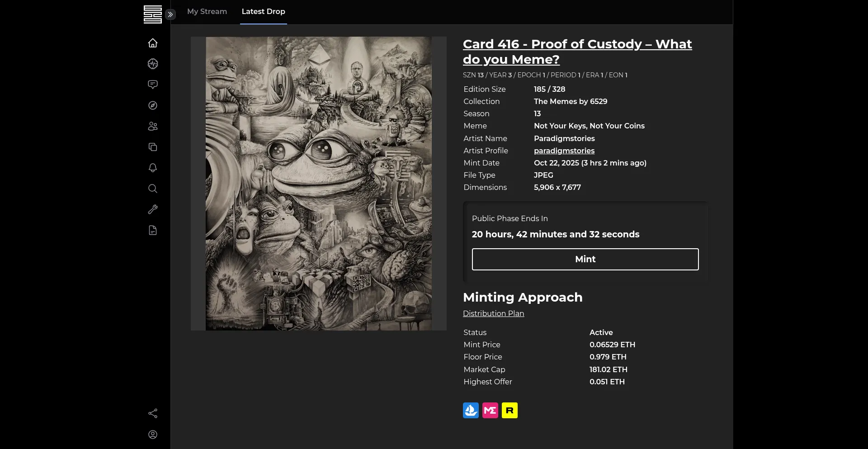Open the tools wrench icon in sidebar
868x449 pixels.
point(153,209)
